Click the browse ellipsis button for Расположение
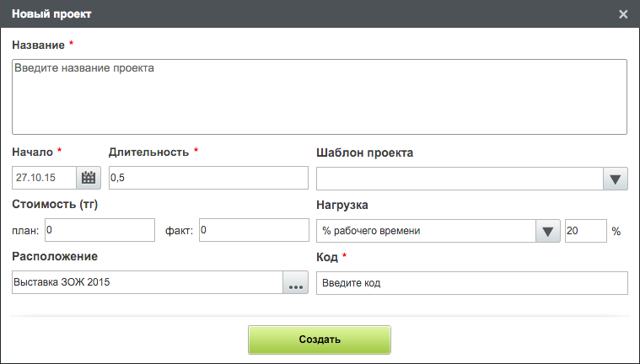Image resolution: width=640 pixels, height=364 pixels. pyautogui.click(x=295, y=282)
